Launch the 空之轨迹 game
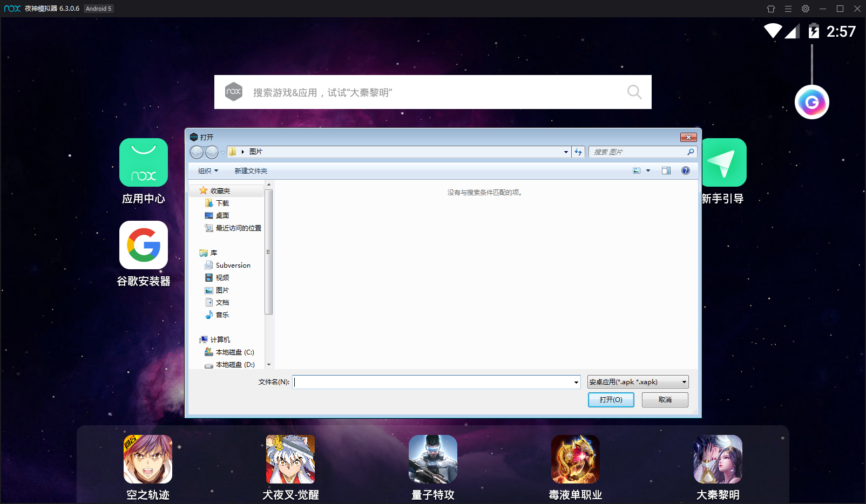866x504 pixels. 147,459
